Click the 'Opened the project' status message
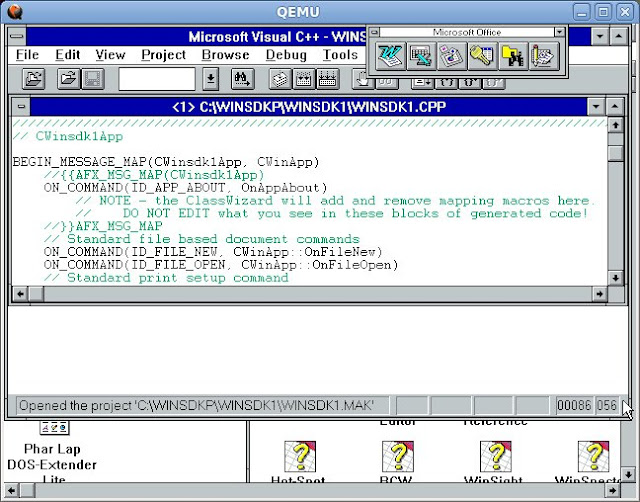 [196, 405]
